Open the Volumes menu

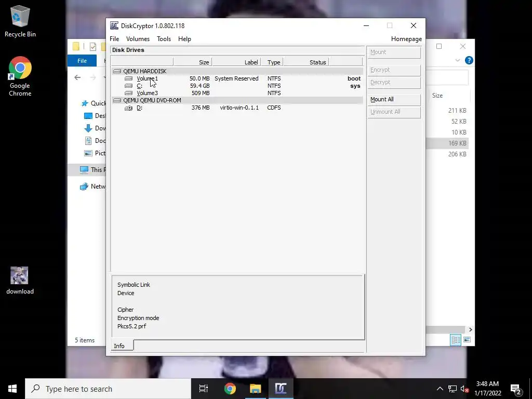138,39
